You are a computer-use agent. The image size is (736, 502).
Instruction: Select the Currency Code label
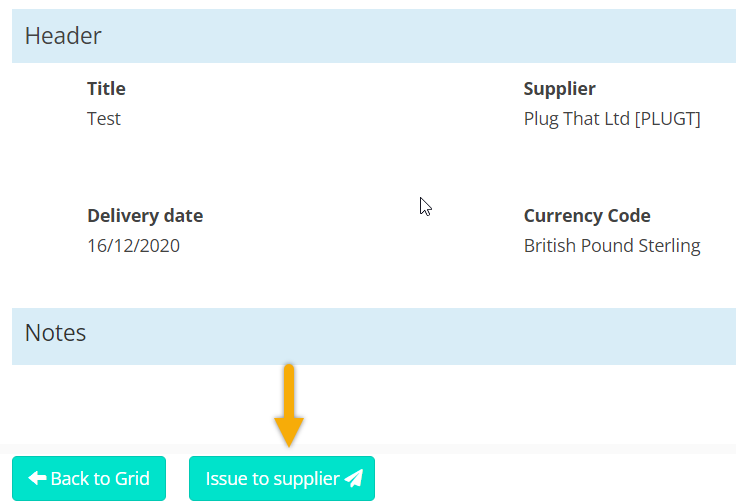point(587,216)
